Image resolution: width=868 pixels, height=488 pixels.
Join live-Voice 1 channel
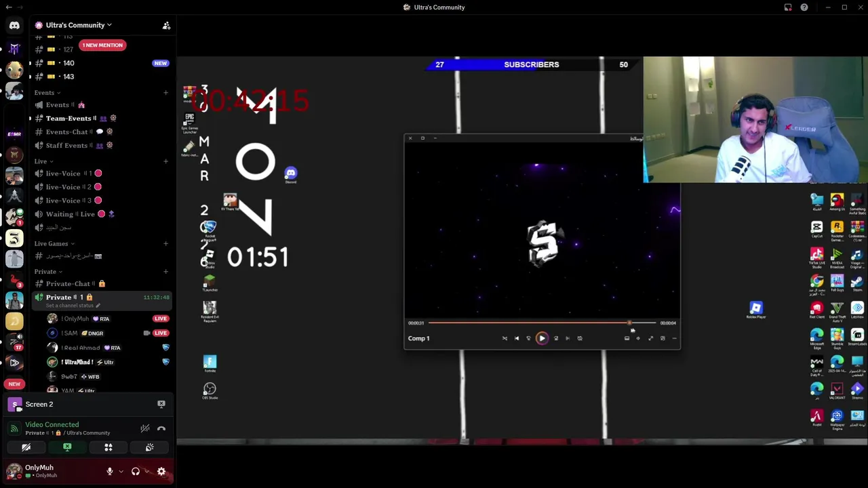[102, 174]
